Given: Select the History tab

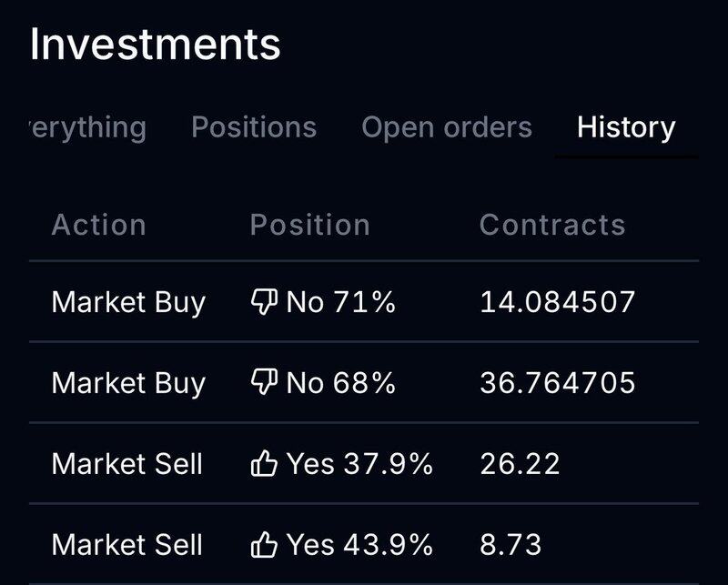Looking at the screenshot, I should pyautogui.click(x=626, y=127).
